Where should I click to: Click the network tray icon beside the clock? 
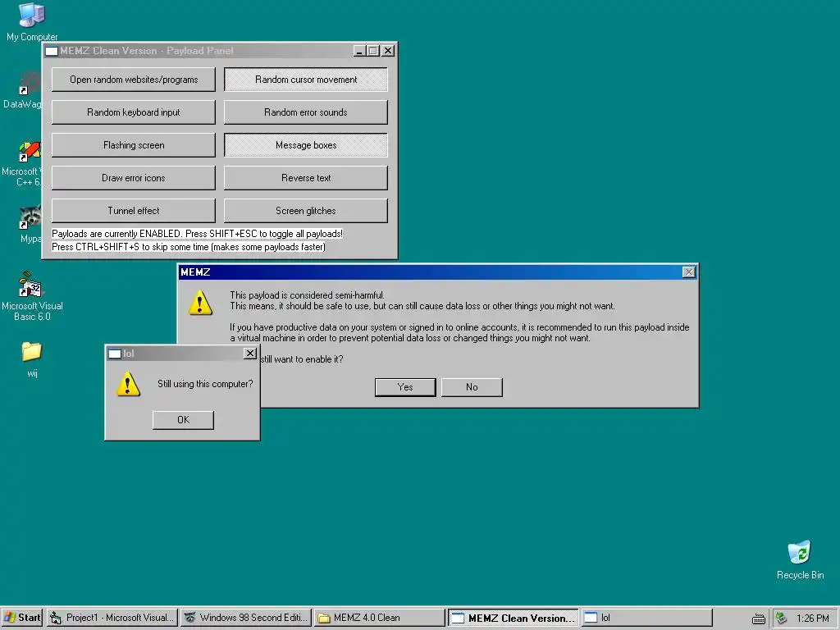(x=782, y=618)
